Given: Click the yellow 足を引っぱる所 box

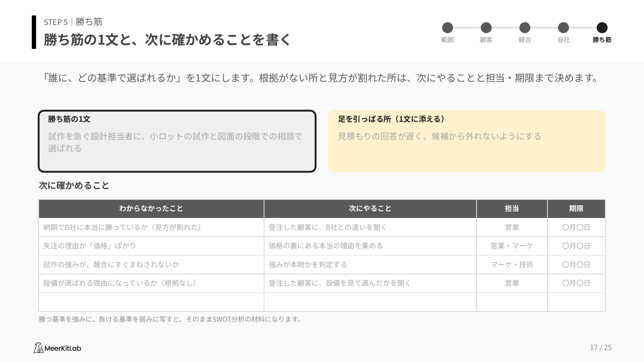Looking at the screenshot, I should tap(467, 141).
